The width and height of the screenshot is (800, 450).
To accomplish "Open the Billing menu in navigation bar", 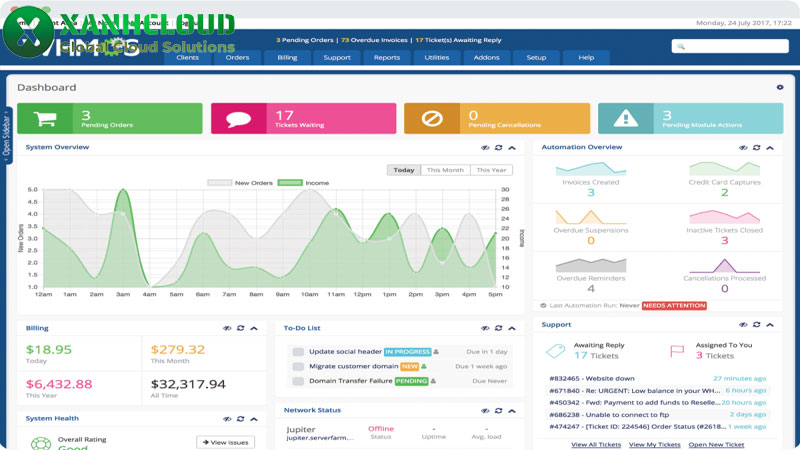I will (x=287, y=57).
